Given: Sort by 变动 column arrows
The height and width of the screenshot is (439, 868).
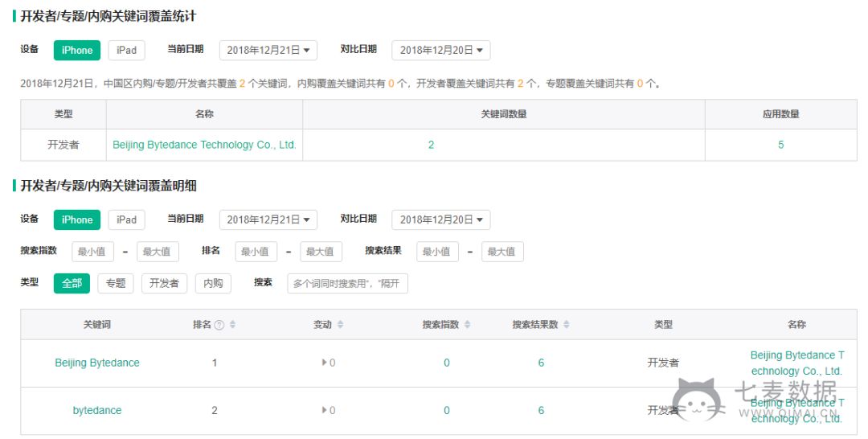Looking at the screenshot, I should (x=341, y=324).
